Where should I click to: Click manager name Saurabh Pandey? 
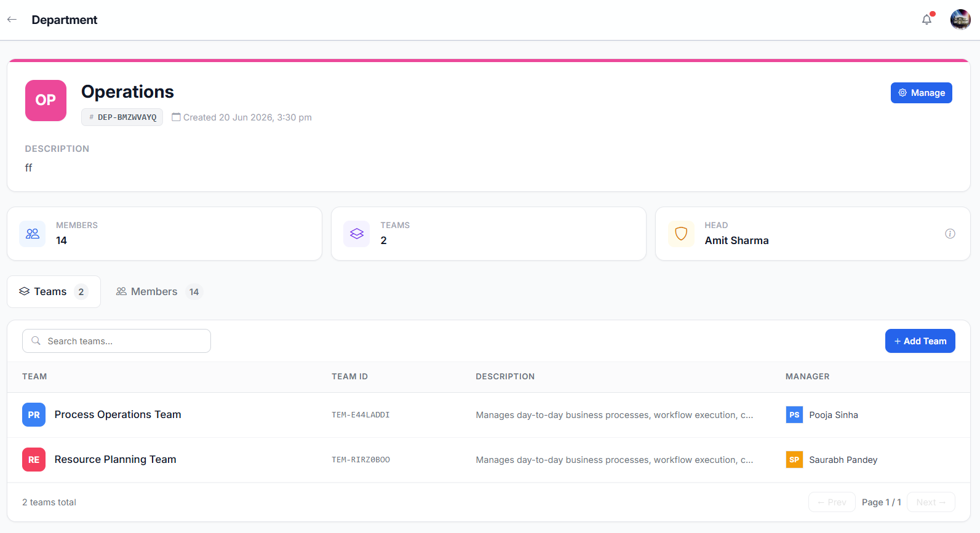point(843,460)
